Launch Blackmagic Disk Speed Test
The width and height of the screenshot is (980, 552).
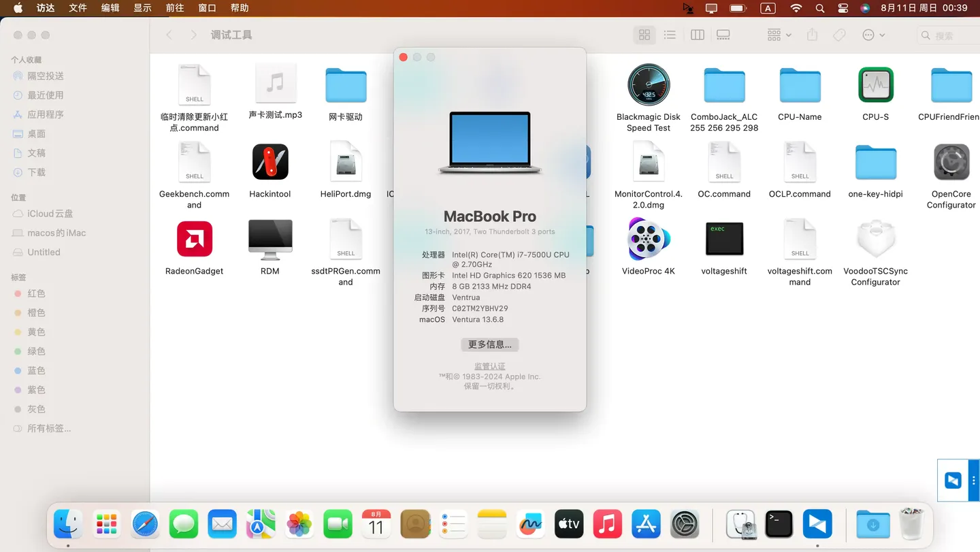point(648,84)
